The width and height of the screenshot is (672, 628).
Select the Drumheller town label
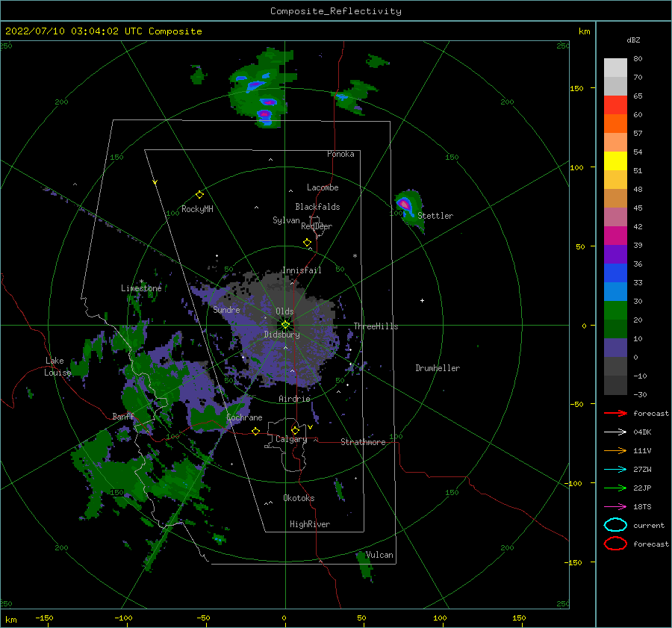438,368
